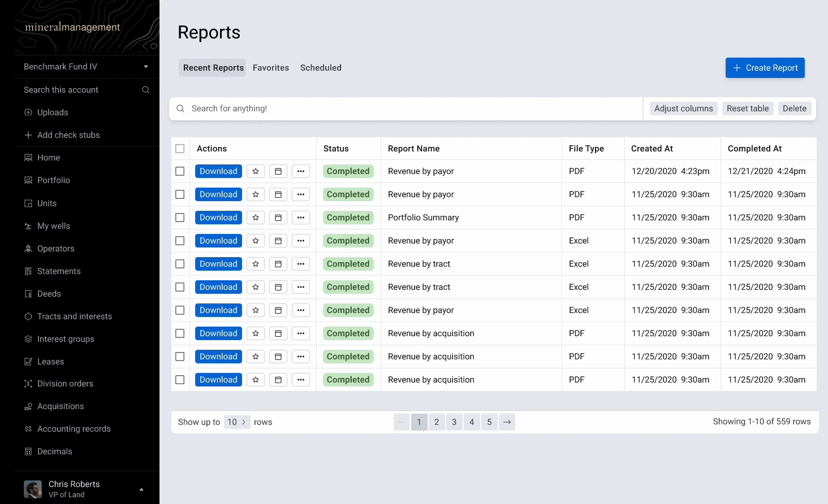The image size is (828, 504).
Task: Open the Favorites tab
Action: pyautogui.click(x=271, y=68)
